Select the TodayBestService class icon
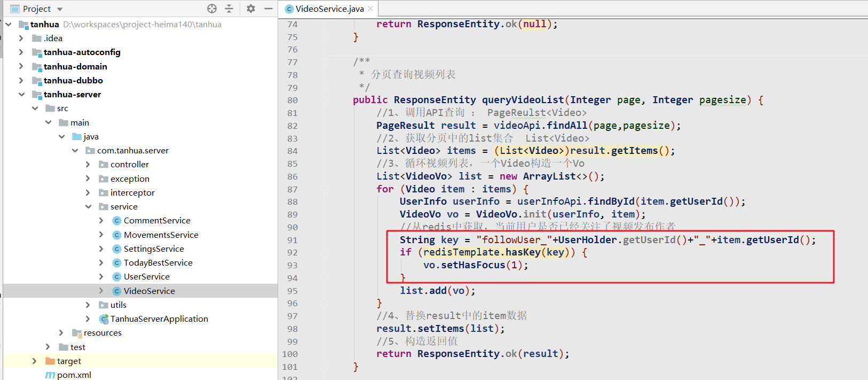 point(117,262)
